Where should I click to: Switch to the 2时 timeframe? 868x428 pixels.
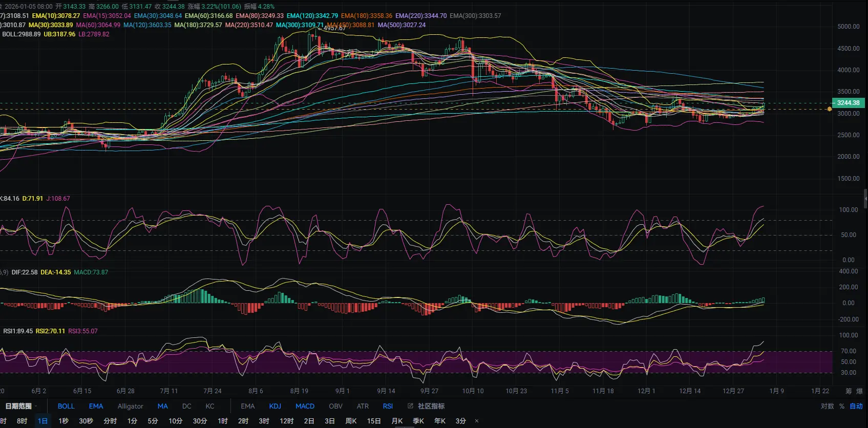point(243,421)
